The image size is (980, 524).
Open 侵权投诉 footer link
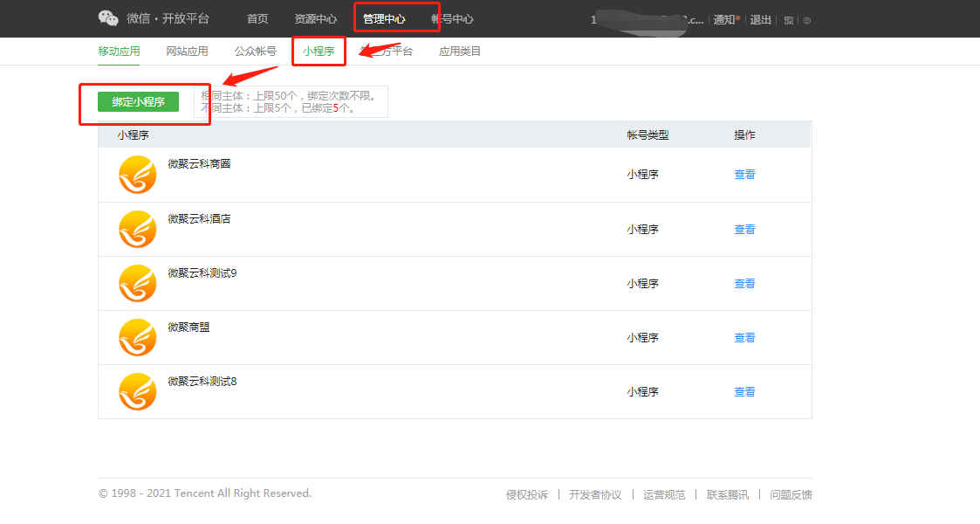(527, 494)
